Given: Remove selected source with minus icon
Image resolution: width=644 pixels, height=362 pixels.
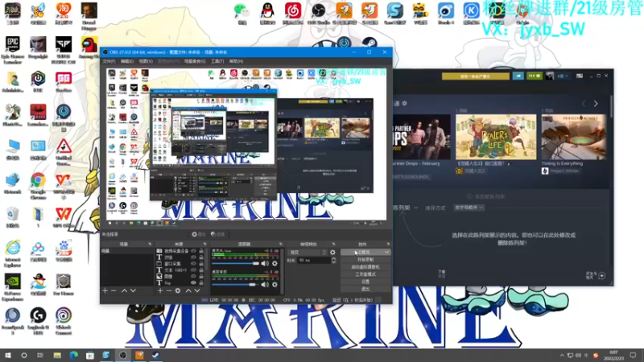Looking at the screenshot, I should 169,290.
